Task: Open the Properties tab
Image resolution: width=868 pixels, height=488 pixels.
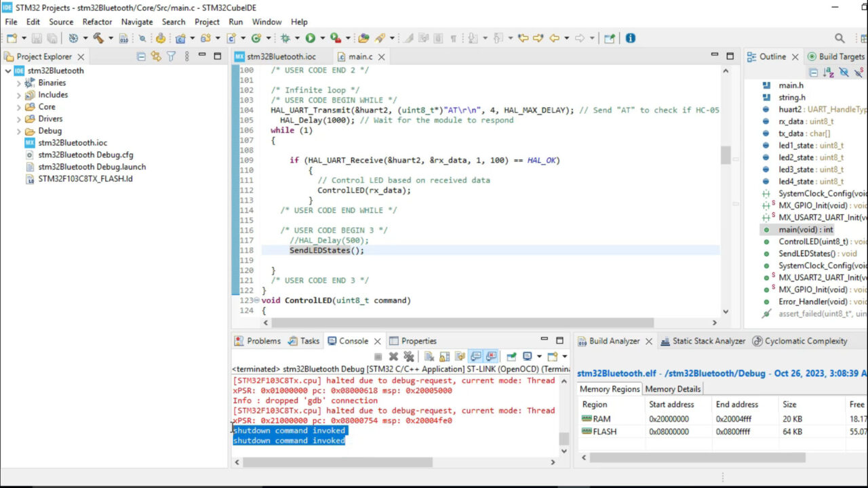Action: 412,341
